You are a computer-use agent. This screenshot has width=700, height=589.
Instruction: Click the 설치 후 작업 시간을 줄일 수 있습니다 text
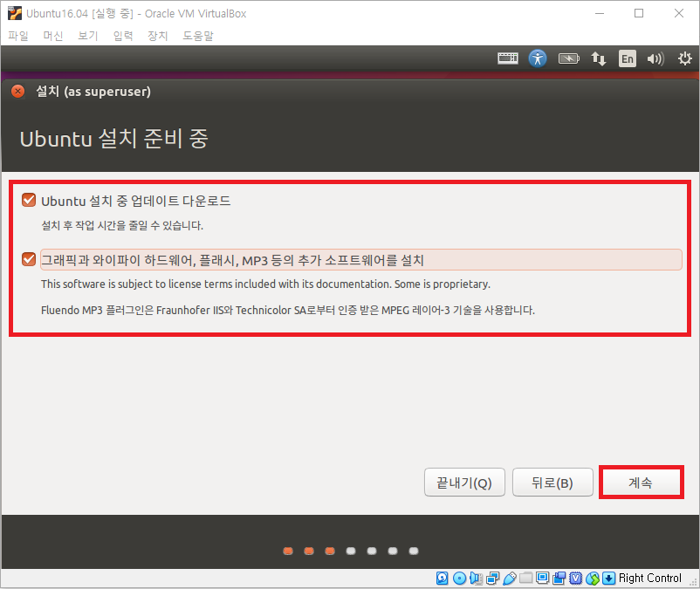click(122, 225)
